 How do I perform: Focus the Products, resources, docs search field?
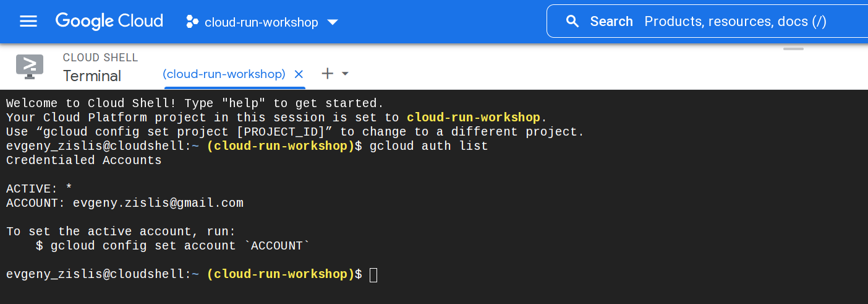[x=735, y=22]
